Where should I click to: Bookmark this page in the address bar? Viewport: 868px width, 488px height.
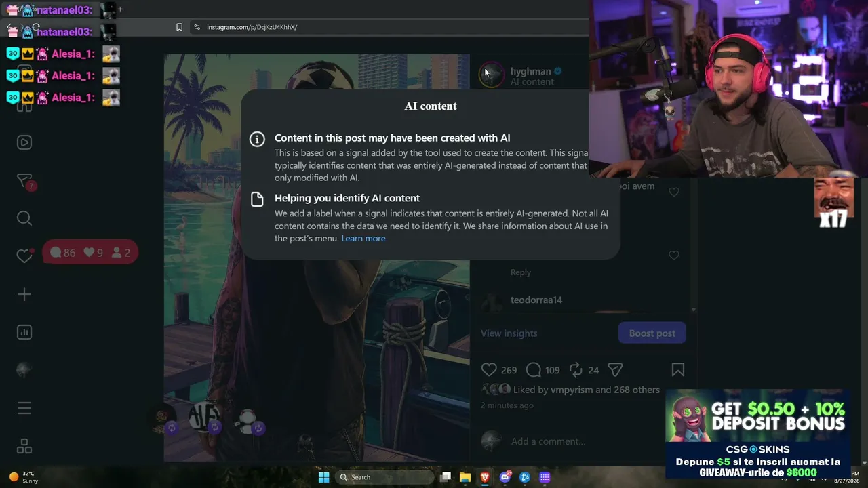pos(179,27)
